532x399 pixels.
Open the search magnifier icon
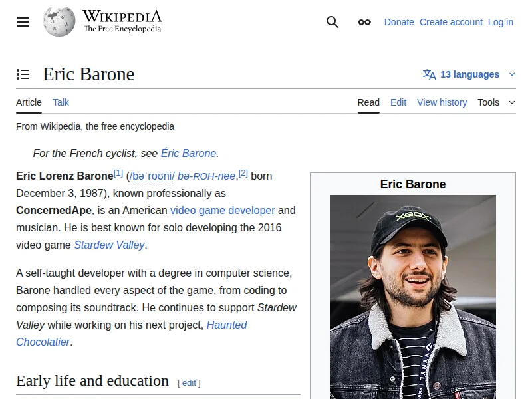pos(332,22)
